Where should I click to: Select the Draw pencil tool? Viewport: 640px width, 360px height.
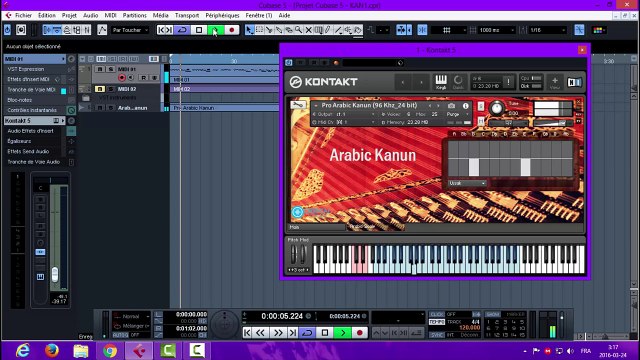pos(328,30)
